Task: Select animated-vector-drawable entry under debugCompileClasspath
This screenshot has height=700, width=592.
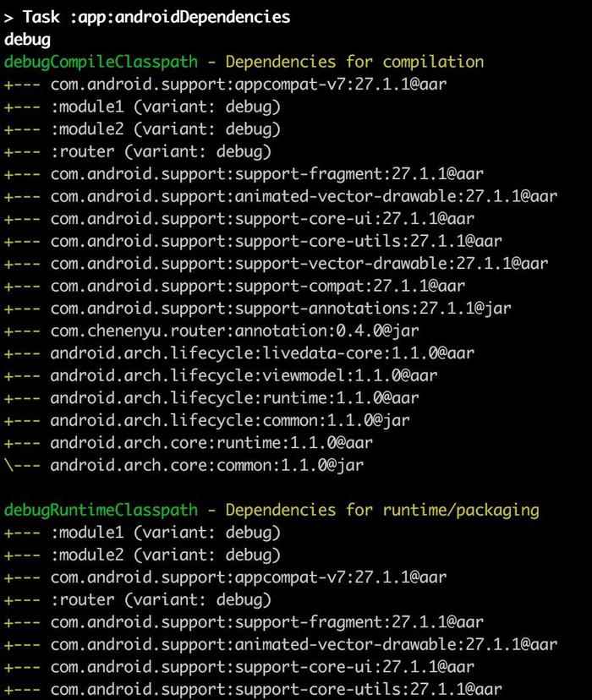Action: [304, 196]
